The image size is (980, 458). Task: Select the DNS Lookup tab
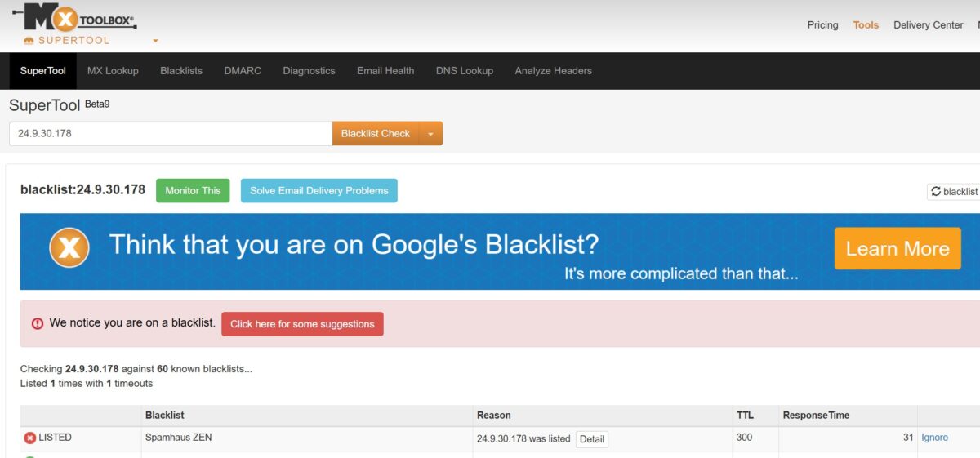465,71
